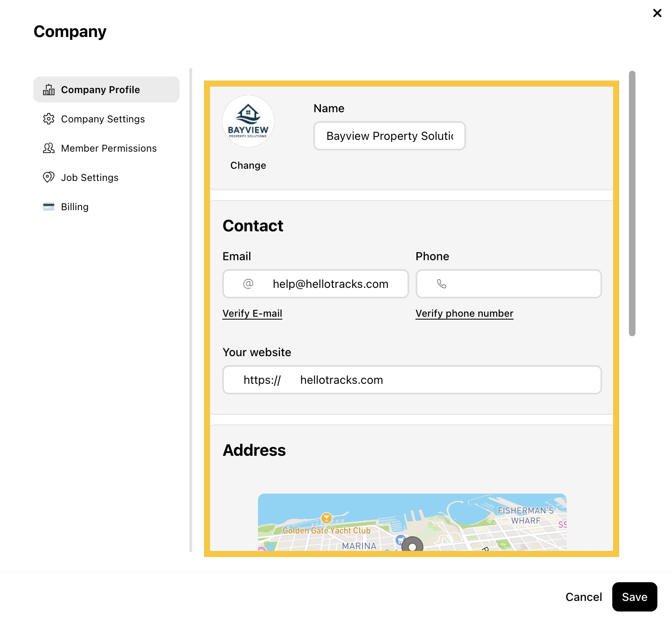Viewport: 672px width, 618px height.
Task: Click the Verify E-mail link
Action: point(252,313)
